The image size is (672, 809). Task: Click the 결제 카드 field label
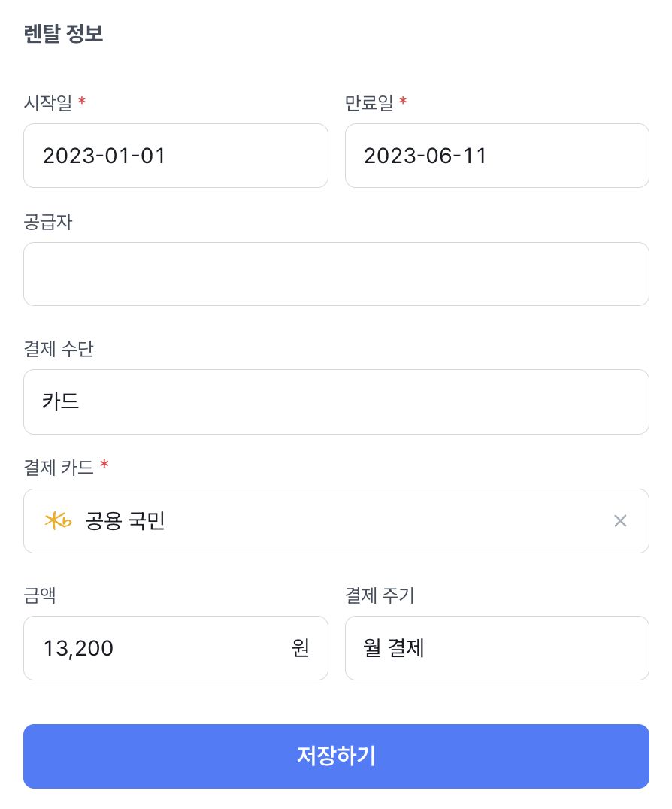click(x=59, y=468)
